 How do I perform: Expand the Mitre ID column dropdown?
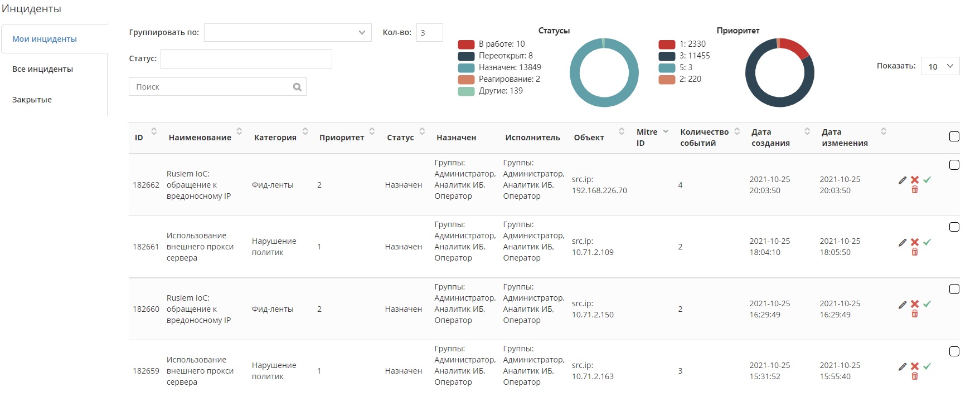tap(666, 131)
